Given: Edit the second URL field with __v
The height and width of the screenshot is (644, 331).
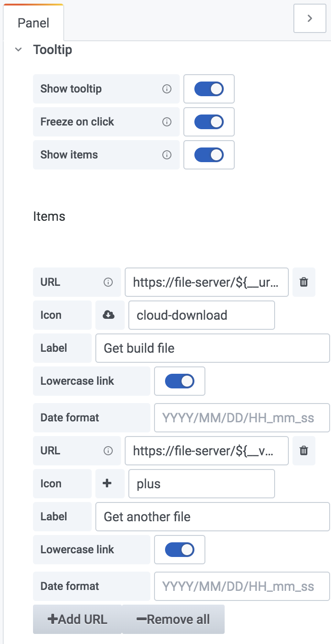Looking at the screenshot, I should pyautogui.click(x=207, y=451).
